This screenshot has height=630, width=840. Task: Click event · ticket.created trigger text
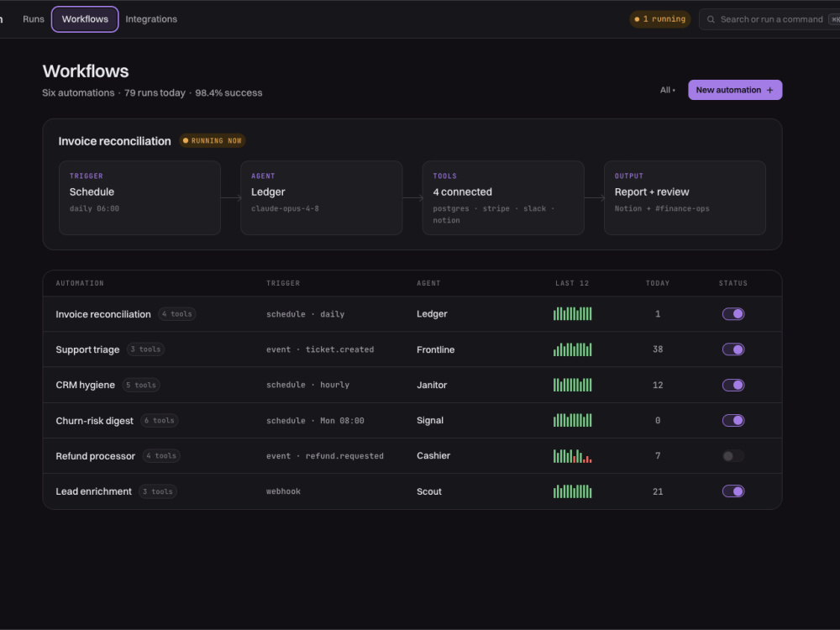click(x=320, y=349)
